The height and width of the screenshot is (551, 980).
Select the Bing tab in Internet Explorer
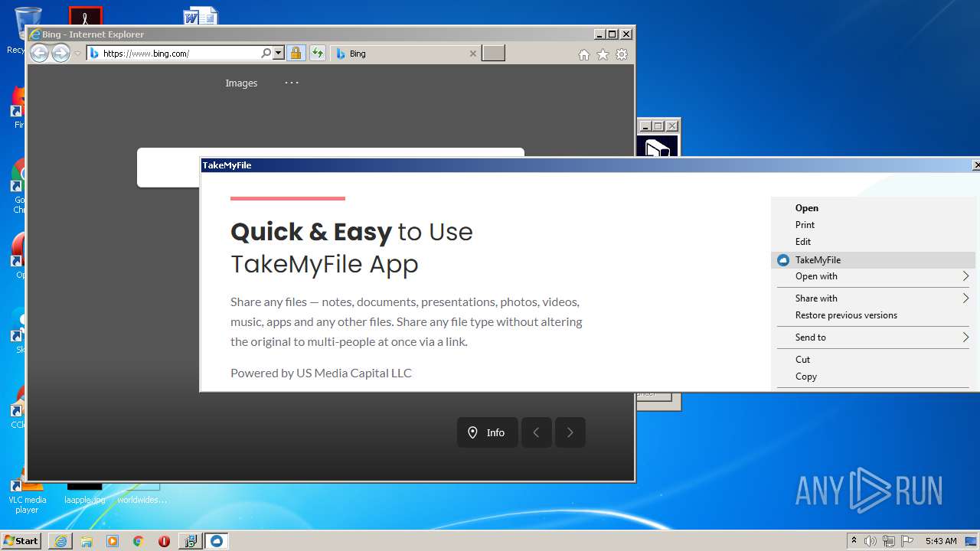coord(406,54)
